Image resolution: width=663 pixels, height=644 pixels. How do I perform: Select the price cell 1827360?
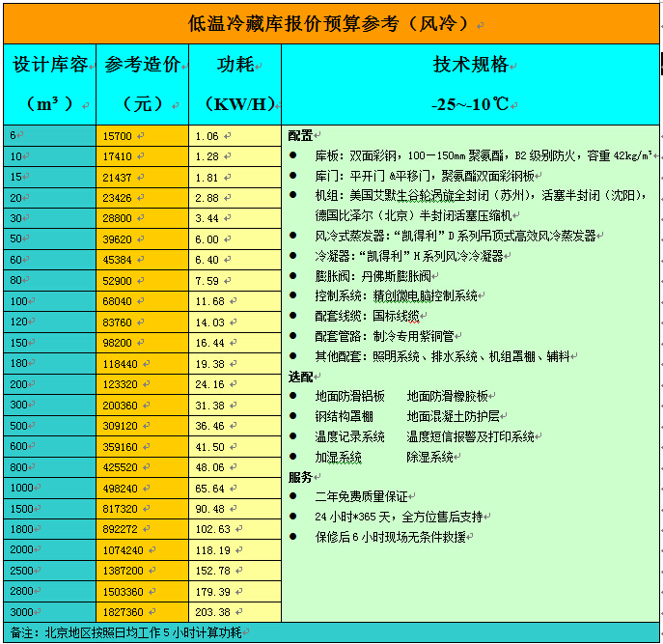click(x=122, y=612)
